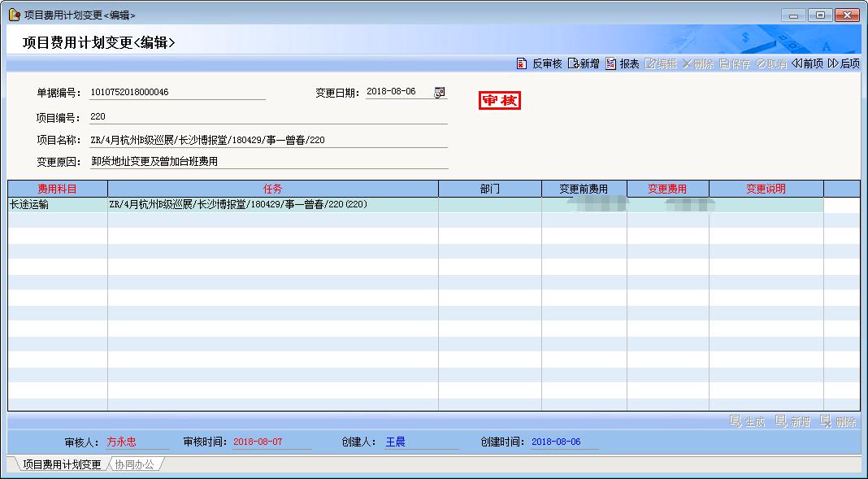
Task: Click the 新增 (new) toolbar icon
Action: 574,63
